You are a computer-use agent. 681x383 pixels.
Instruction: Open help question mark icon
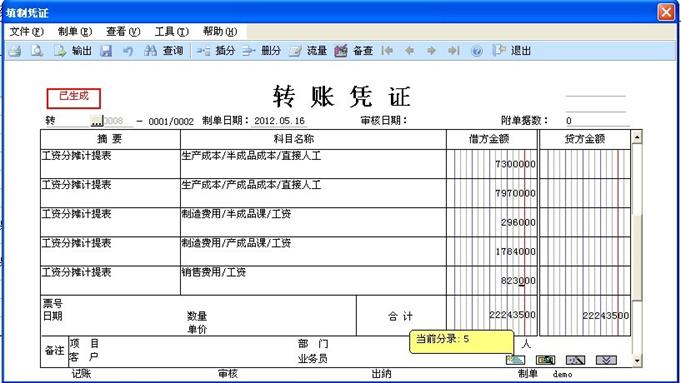point(476,51)
